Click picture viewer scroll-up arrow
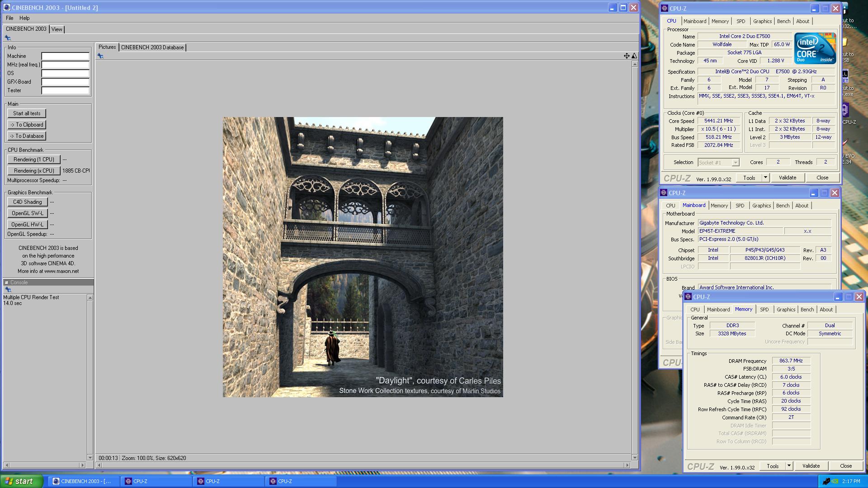Screen dimensions: 868x488 coord(635,64)
